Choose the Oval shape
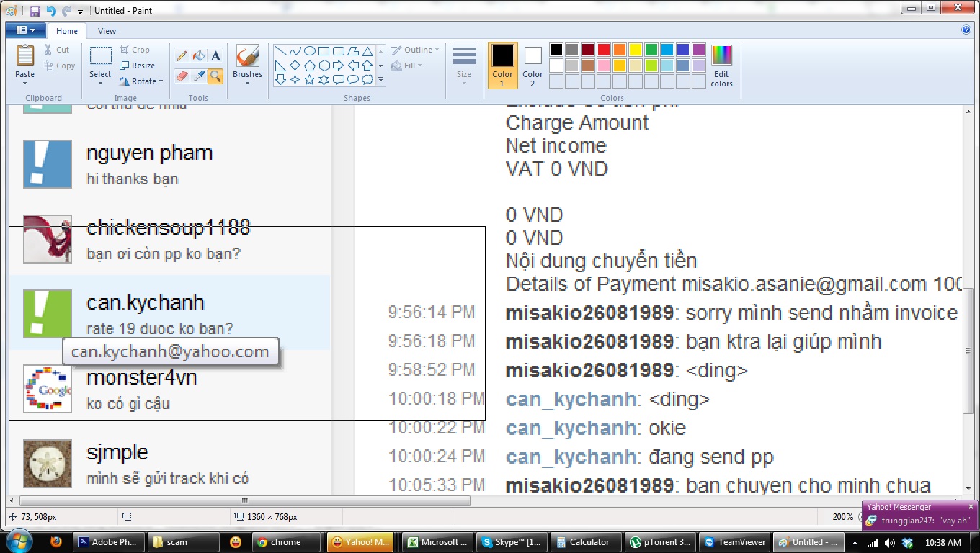This screenshot has height=553, width=980. [x=310, y=51]
